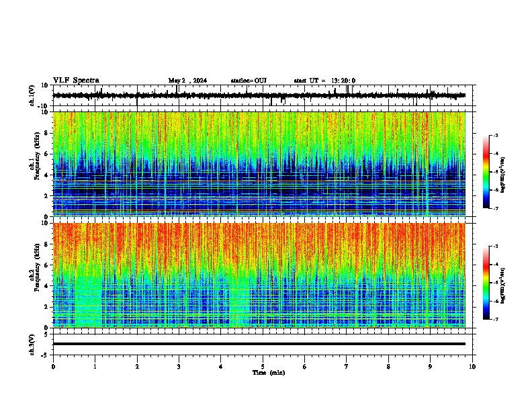The width and height of the screenshot is (532, 411).
Task: Click the "ch.3(V)" y-axis label
Action: click(x=32, y=345)
